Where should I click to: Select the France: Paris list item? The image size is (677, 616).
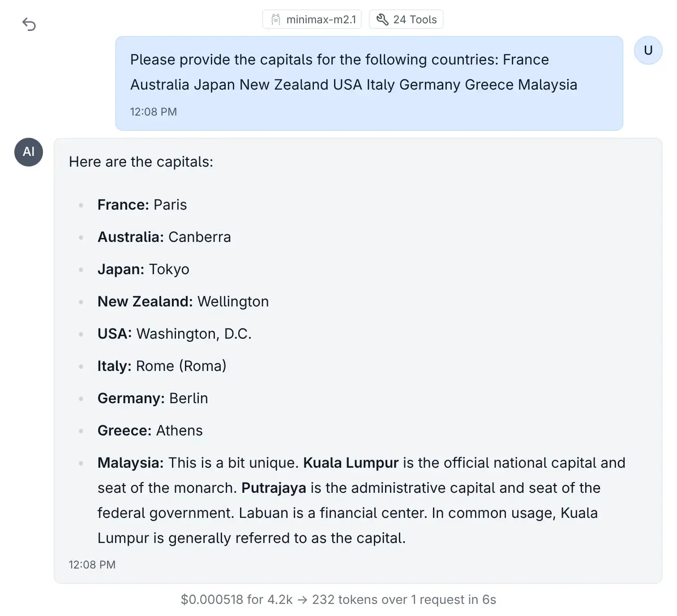click(142, 205)
